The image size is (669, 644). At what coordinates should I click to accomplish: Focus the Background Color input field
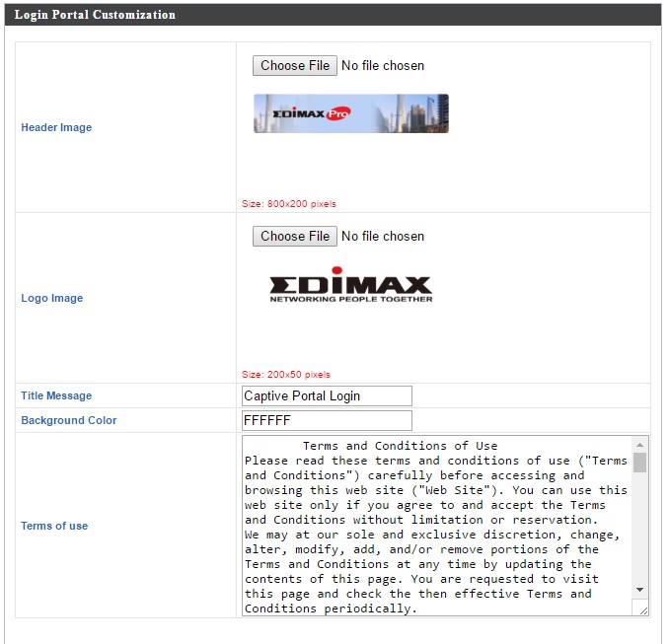point(327,420)
